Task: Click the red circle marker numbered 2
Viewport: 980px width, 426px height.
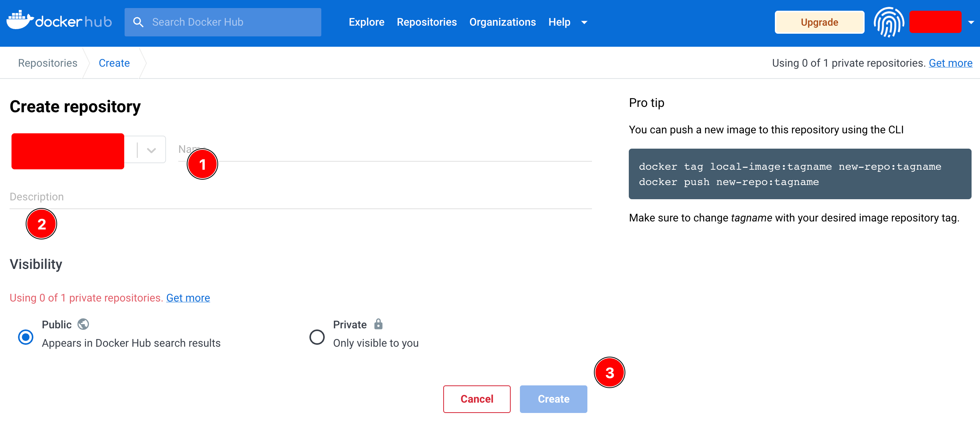Action: (x=41, y=224)
